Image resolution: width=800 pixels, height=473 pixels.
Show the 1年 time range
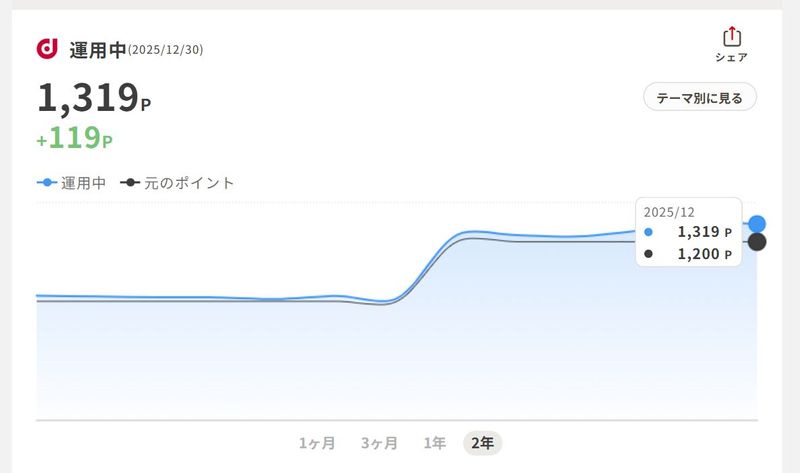pos(434,443)
